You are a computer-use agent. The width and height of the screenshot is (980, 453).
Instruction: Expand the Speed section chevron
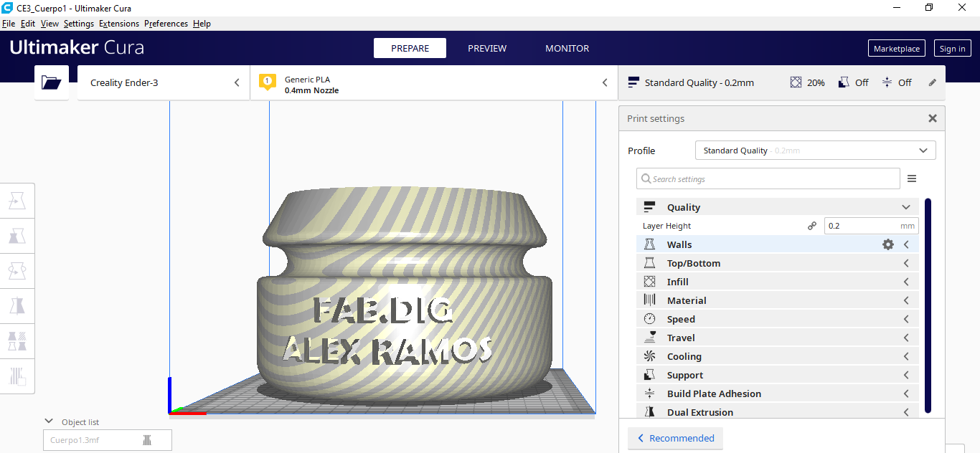coord(906,319)
